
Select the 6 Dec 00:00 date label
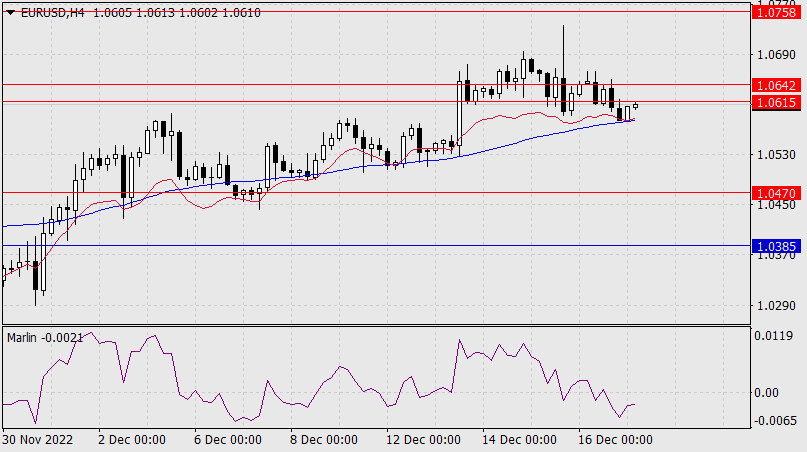tap(227, 440)
